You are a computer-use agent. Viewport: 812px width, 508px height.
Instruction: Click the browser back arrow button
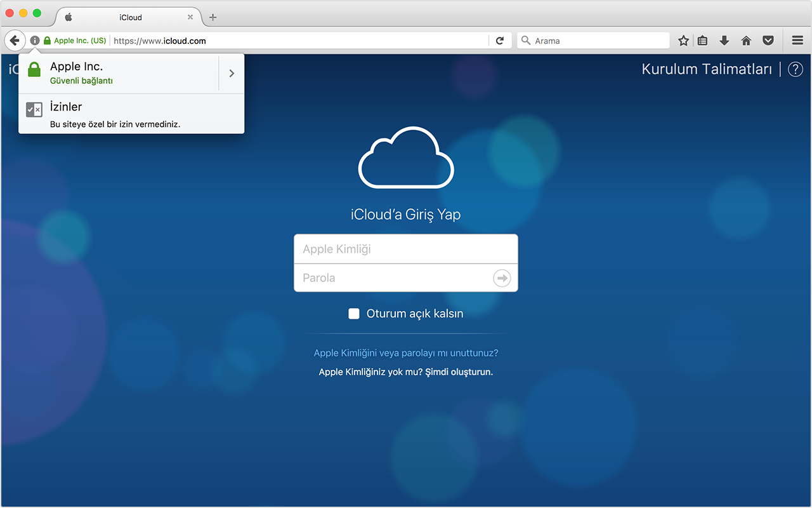(x=15, y=41)
